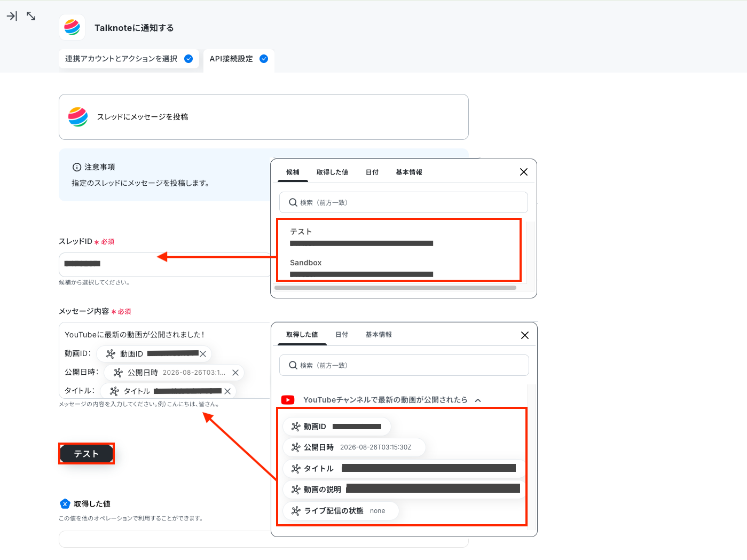Click the Talknote logo in the header
The height and width of the screenshot is (560, 747).
[x=72, y=27]
